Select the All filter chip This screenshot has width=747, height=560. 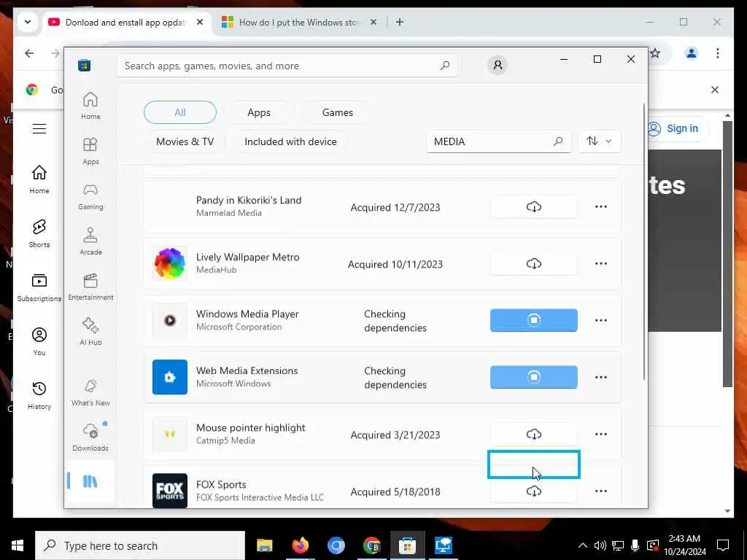[180, 112]
